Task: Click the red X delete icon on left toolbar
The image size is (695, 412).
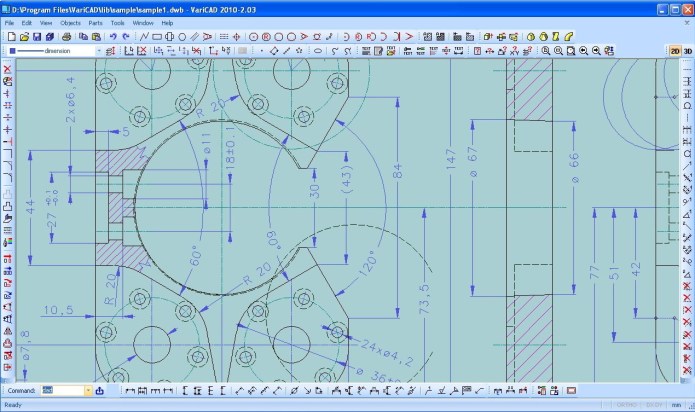Action: pyautogui.click(x=8, y=69)
